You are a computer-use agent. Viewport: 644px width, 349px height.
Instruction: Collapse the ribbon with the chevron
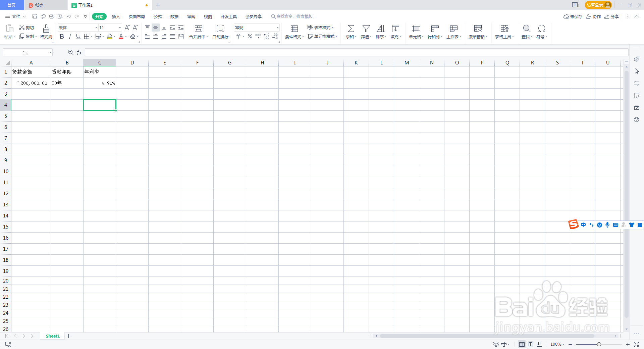(x=636, y=16)
